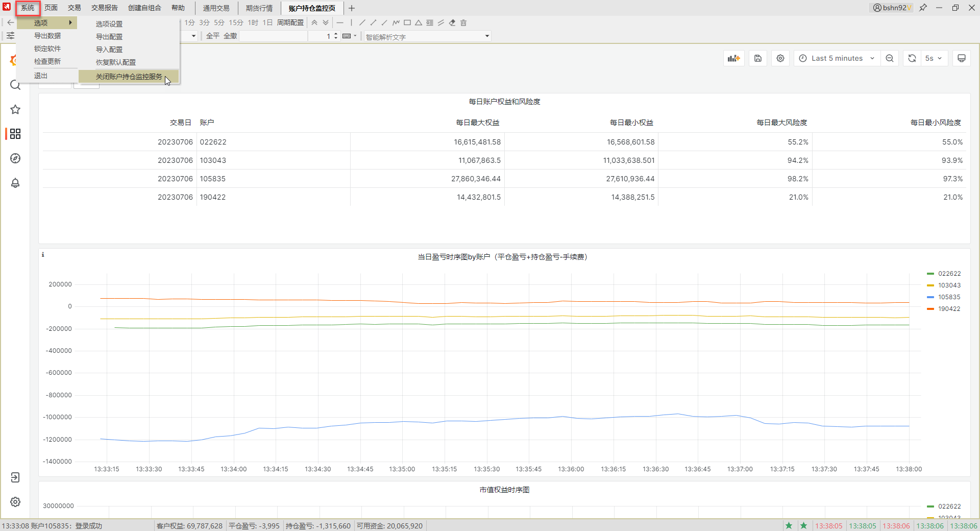Image resolution: width=980 pixels, height=531 pixels.
Task: Increase the quantity spinner value
Action: click(336, 34)
